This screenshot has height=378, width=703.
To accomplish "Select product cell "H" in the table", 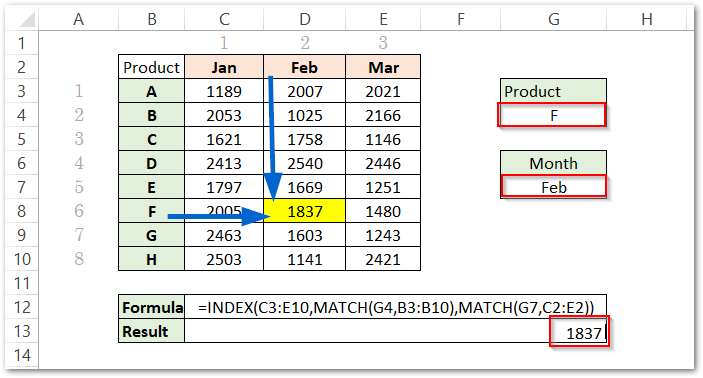I will tap(152, 259).
